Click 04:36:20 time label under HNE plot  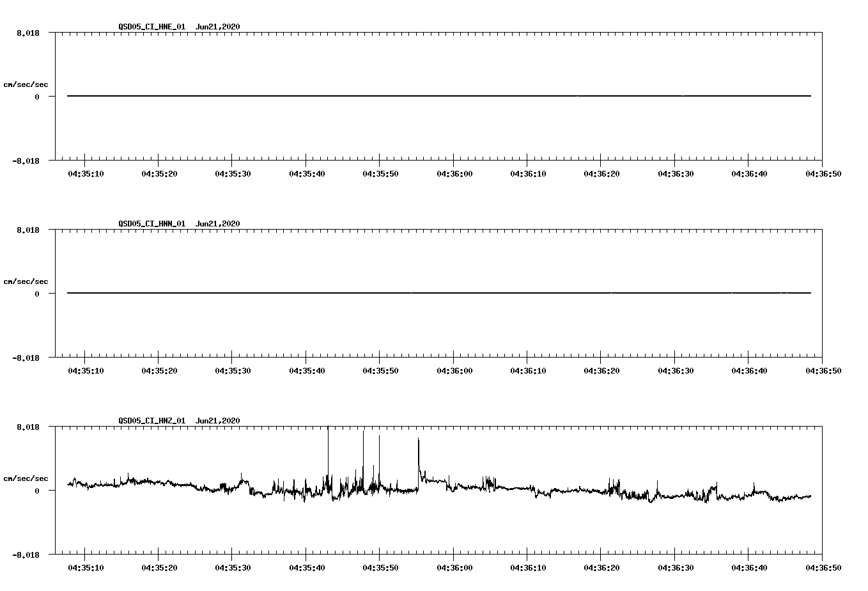point(601,174)
